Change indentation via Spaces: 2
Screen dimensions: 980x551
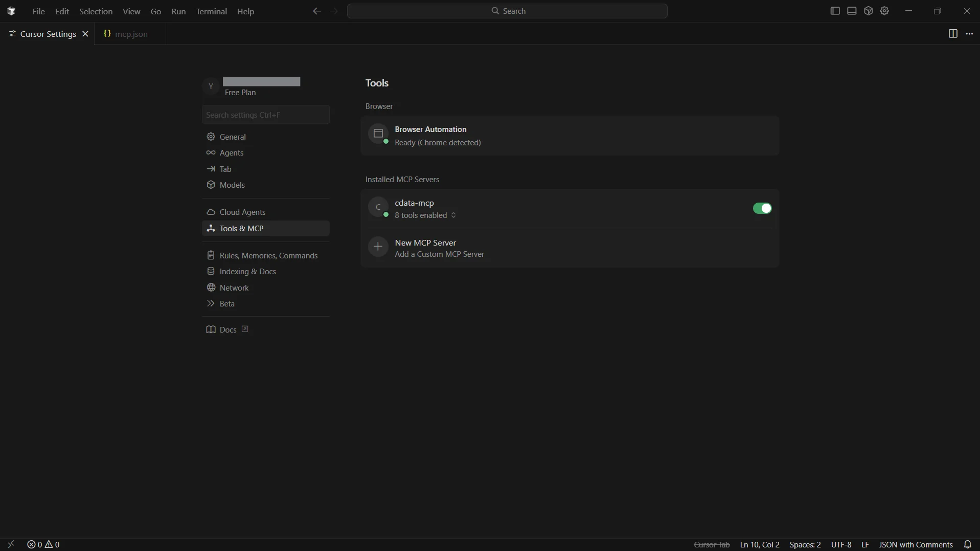(805, 544)
